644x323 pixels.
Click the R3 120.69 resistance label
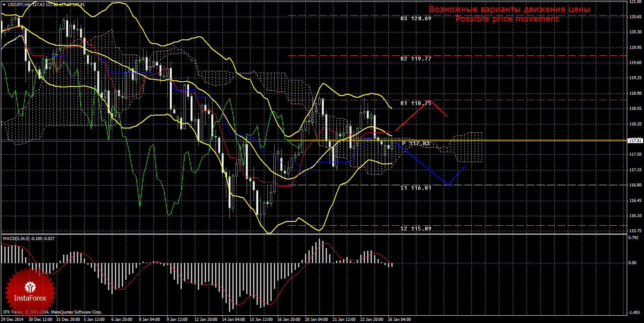tap(416, 19)
